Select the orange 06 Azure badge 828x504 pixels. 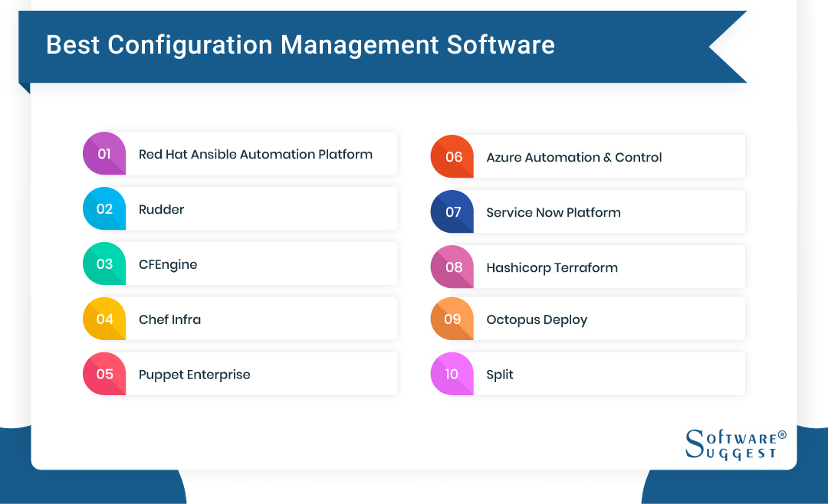pyautogui.click(x=452, y=156)
